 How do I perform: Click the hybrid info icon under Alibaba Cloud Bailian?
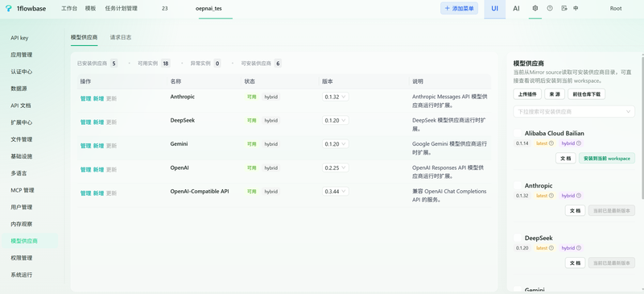point(579,143)
